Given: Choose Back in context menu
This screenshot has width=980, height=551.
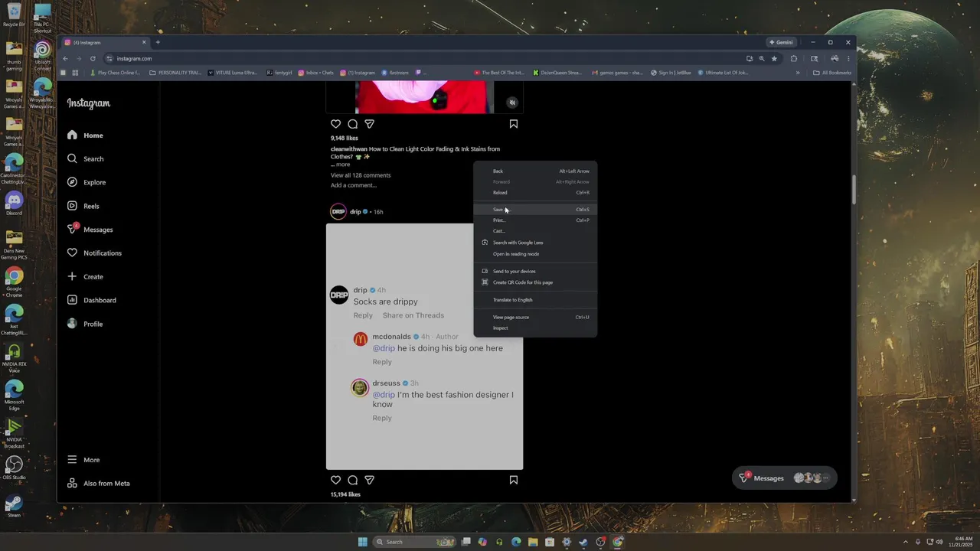Looking at the screenshot, I should pyautogui.click(x=535, y=171).
